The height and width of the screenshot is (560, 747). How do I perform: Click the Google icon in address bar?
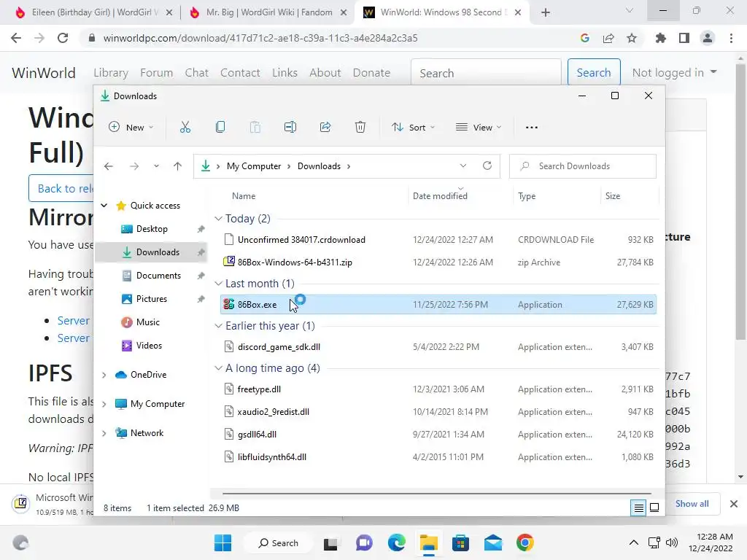point(585,38)
